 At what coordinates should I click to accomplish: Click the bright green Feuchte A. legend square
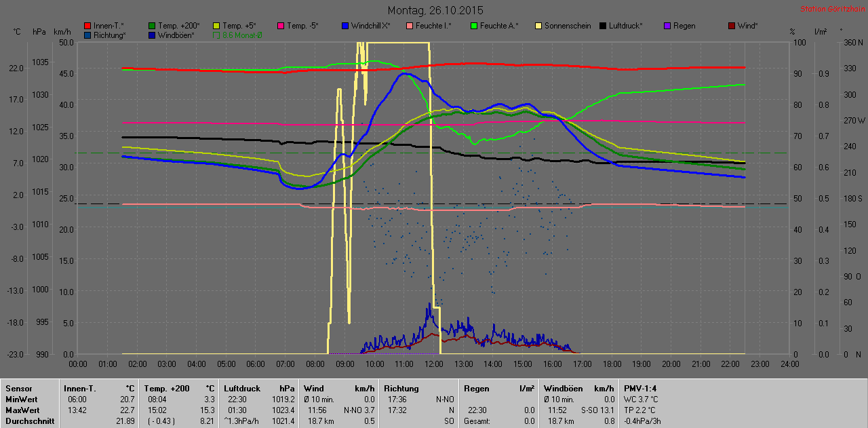474,26
